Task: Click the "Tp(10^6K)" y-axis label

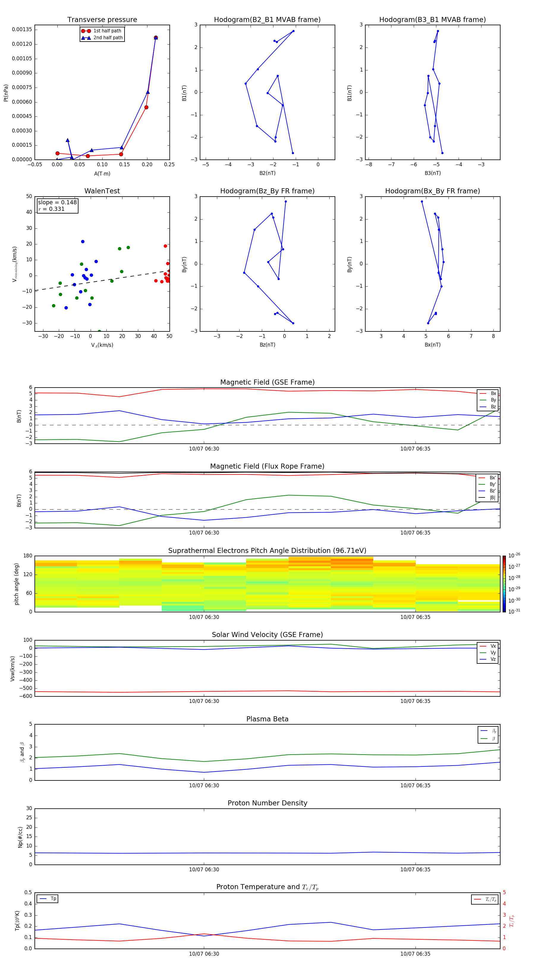Action: [x=17, y=921]
